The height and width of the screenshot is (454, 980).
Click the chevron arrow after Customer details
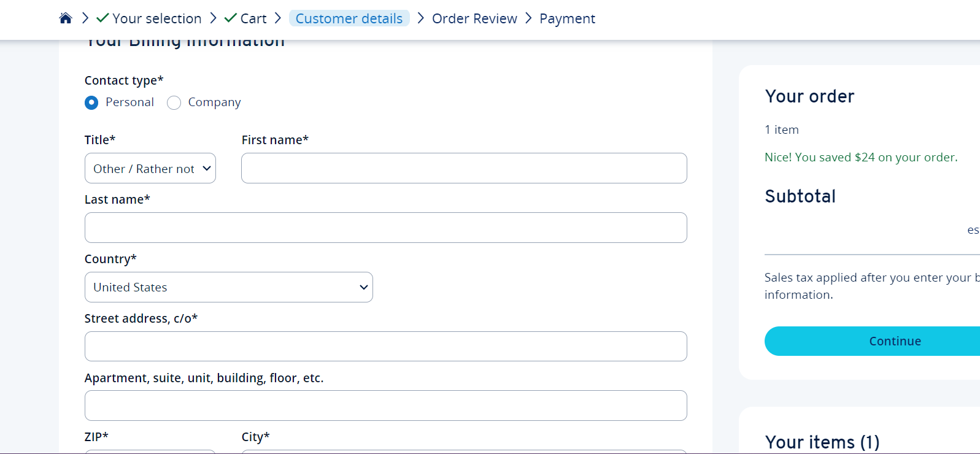click(x=420, y=18)
